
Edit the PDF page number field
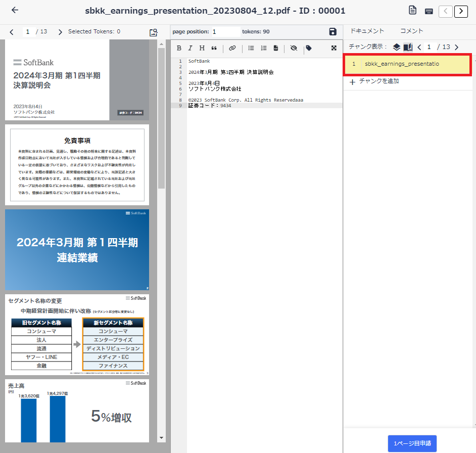28,31
